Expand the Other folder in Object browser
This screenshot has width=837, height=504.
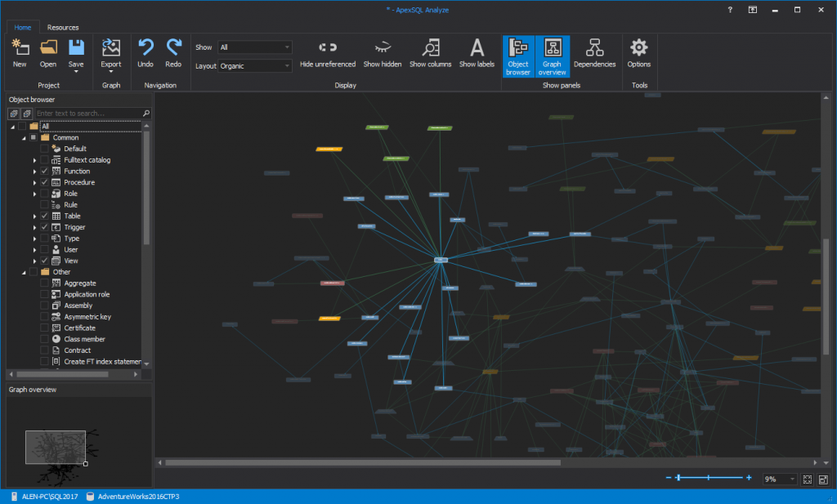pos(24,271)
